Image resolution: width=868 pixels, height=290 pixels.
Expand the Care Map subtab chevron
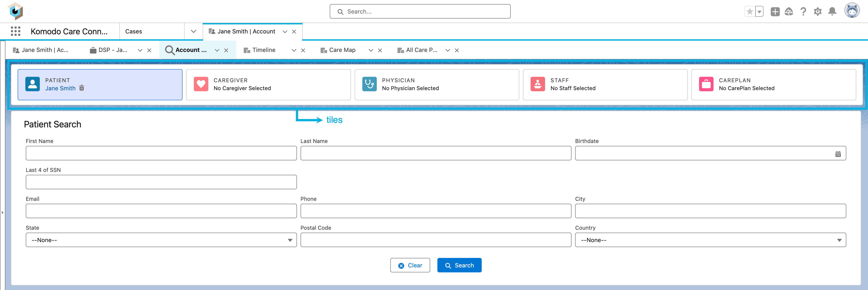(371, 50)
